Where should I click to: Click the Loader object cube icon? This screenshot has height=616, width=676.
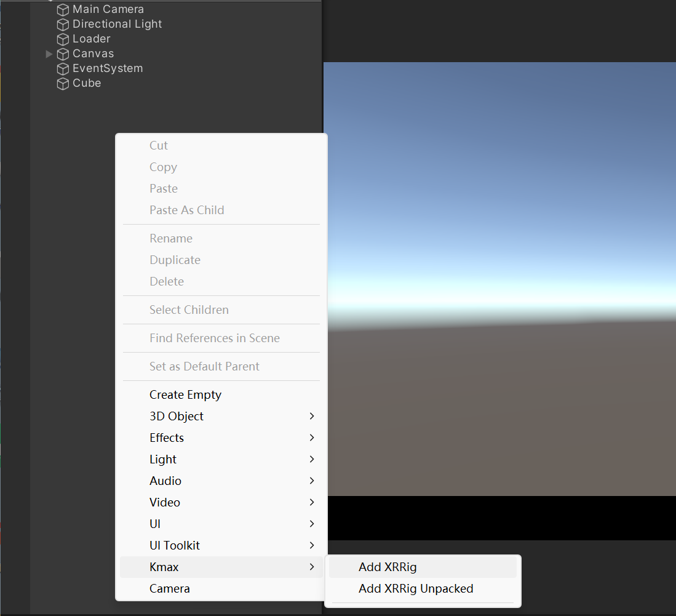(63, 39)
